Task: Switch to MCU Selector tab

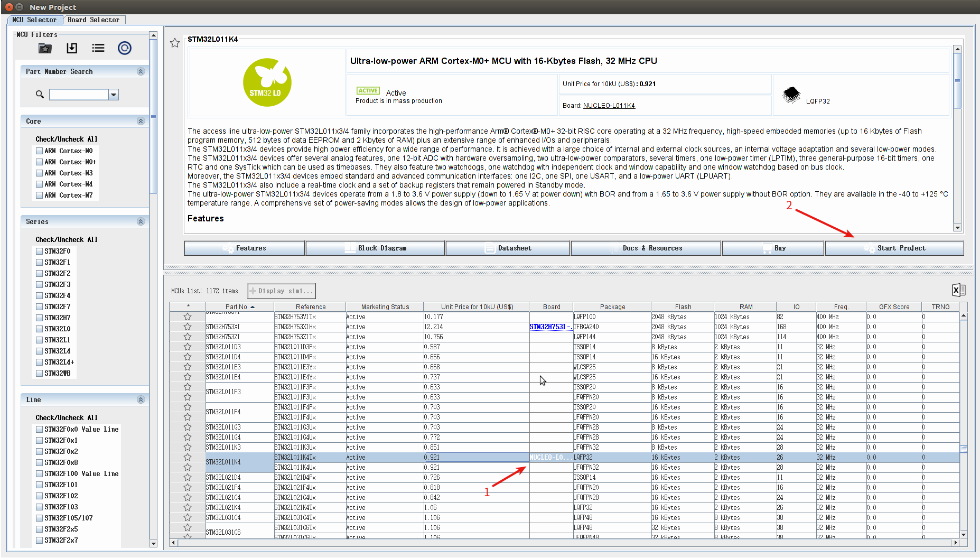Action: [34, 20]
